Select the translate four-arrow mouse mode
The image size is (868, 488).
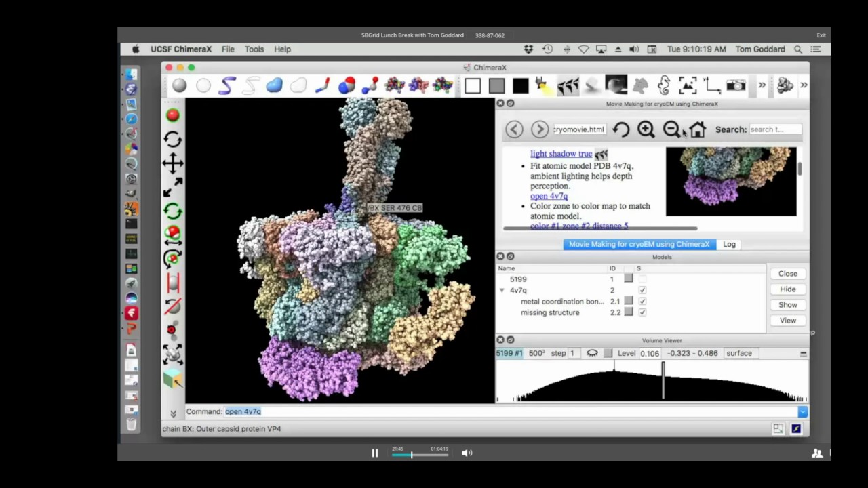click(173, 163)
